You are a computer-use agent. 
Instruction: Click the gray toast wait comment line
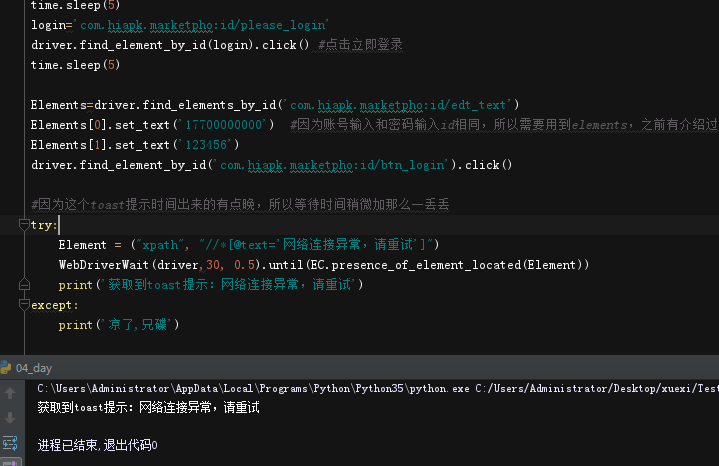(240, 205)
